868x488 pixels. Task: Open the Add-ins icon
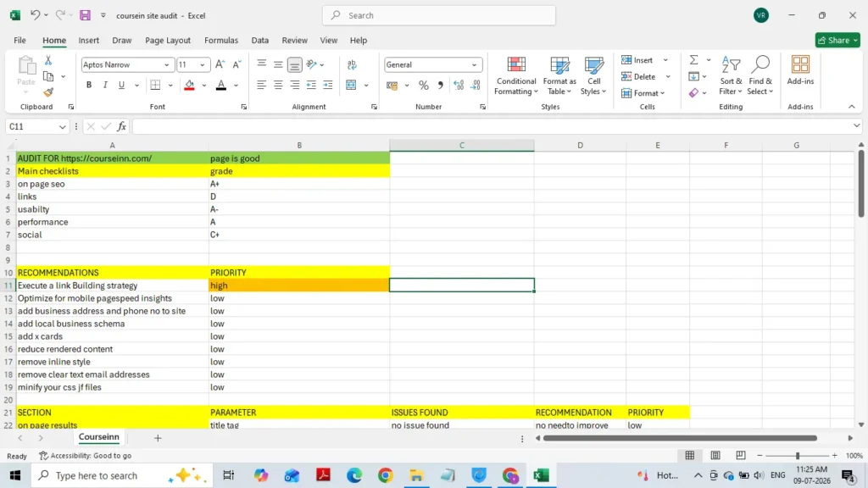click(800, 71)
